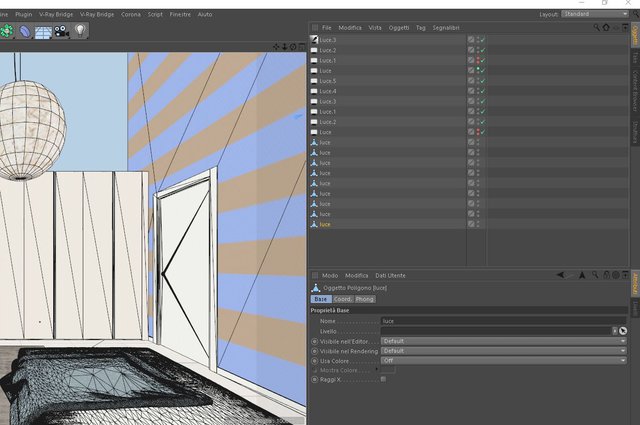The width and height of the screenshot is (640, 425).
Task: Click the camera object toolbar icon
Action: [x=62, y=31]
